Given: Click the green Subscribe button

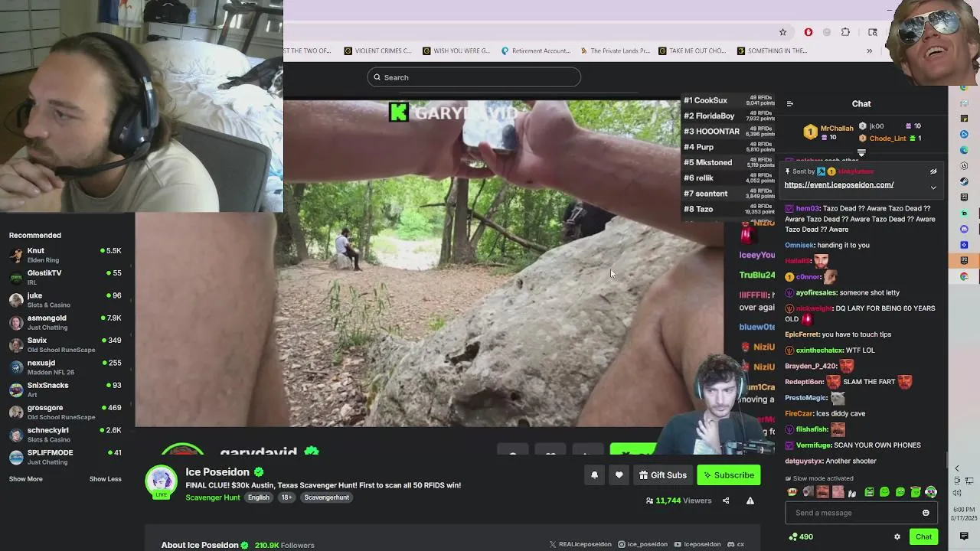Looking at the screenshot, I should click(729, 475).
